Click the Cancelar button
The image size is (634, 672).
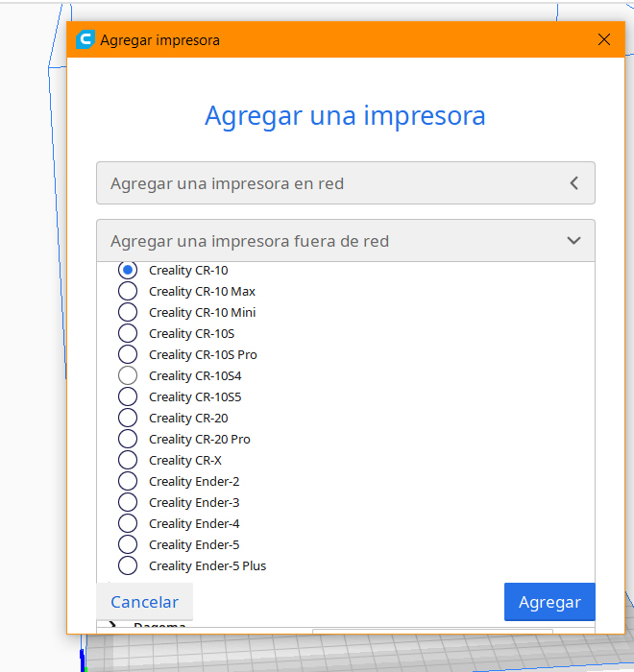point(145,602)
